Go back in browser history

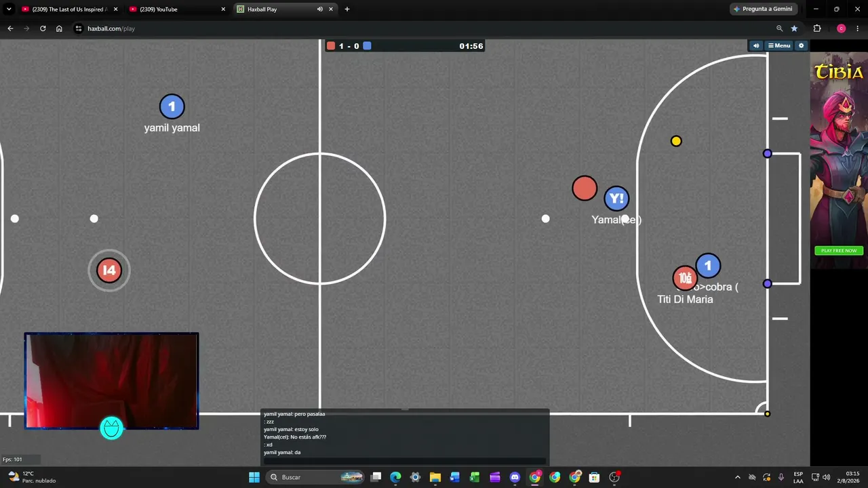(x=10, y=28)
